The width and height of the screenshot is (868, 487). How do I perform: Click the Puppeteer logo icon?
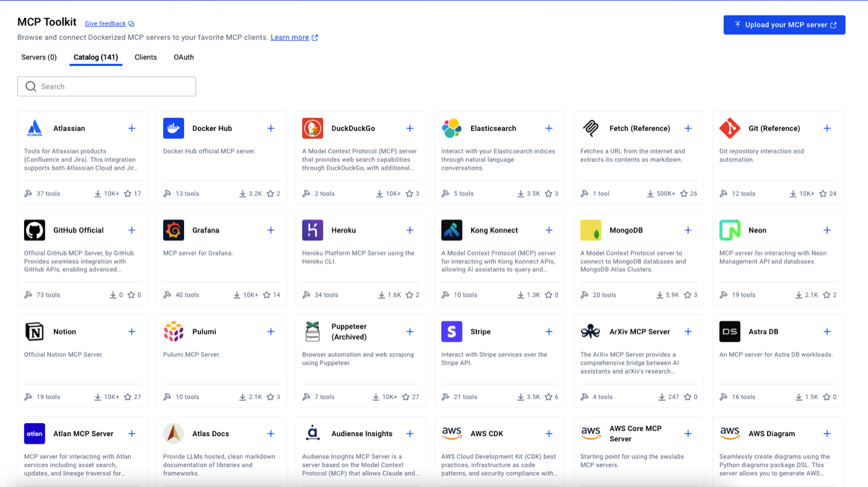312,332
